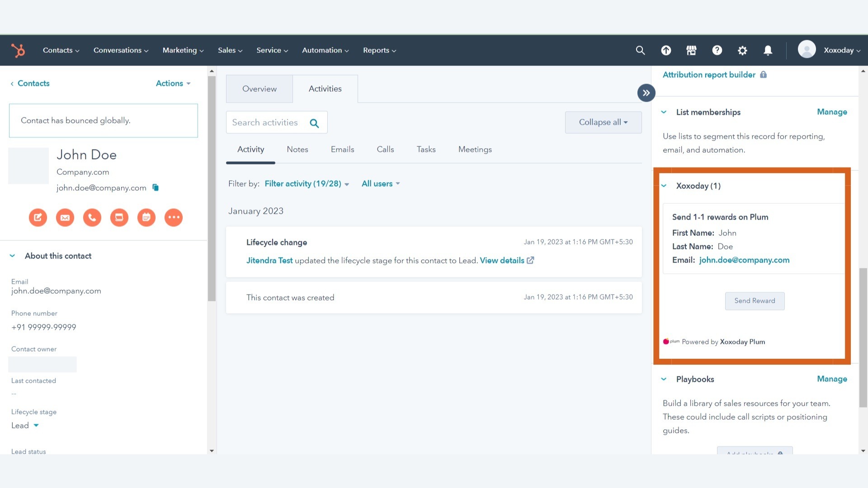Collapse the Xoxoday (1) section
The height and width of the screenshot is (488, 868).
coord(664,186)
